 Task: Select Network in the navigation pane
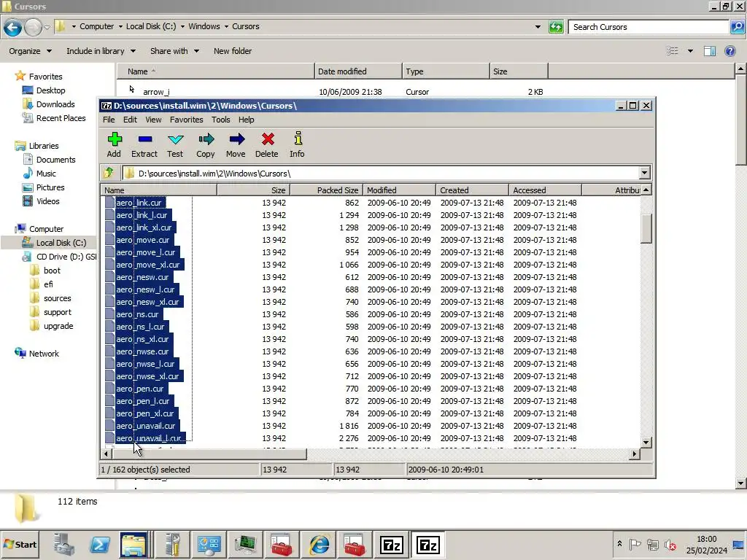(x=37, y=354)
